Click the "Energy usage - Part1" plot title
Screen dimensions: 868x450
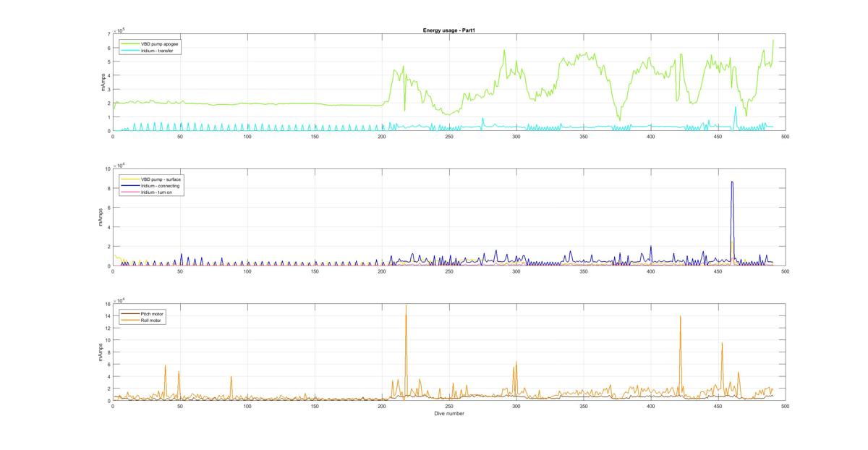coord(448,30)
